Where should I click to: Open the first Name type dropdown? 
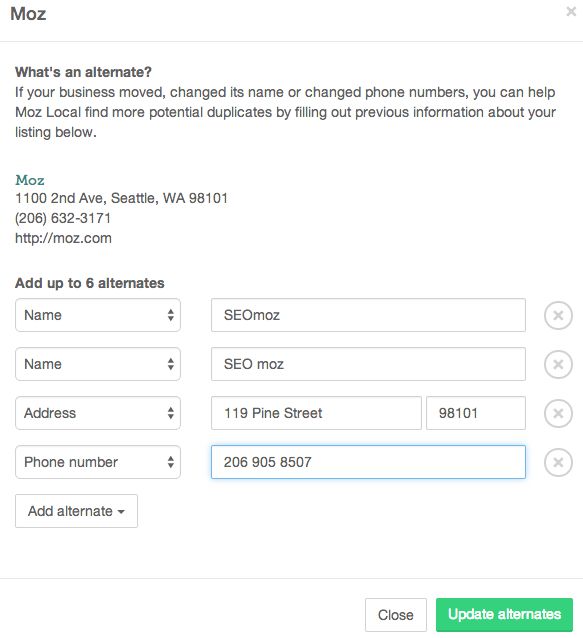point(98,315)
